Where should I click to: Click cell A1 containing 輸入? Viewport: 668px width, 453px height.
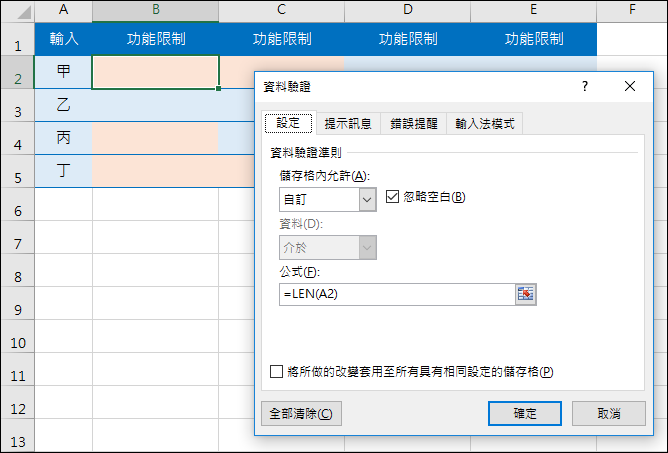(63, 39)
